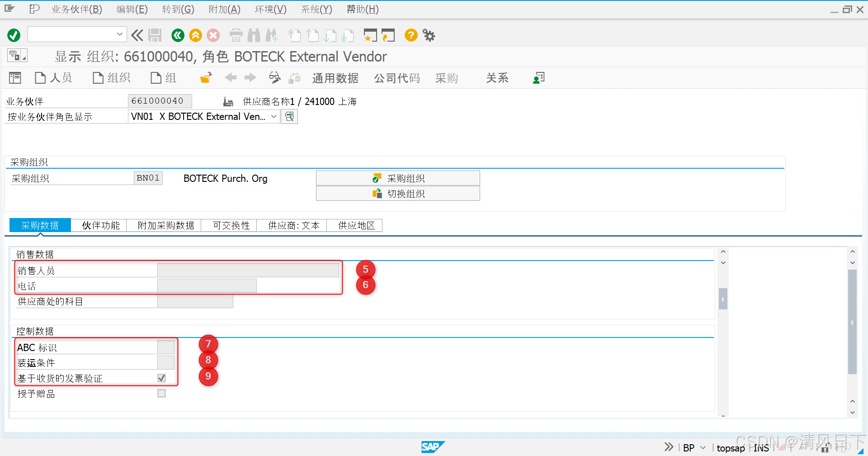Click the Print icon
868x456 pixels.
[236, 35]
